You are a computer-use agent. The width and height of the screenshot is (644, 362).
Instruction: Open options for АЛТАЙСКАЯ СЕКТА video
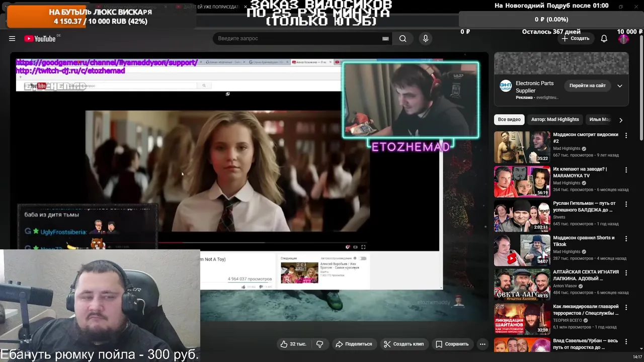(x=626, y=273)
